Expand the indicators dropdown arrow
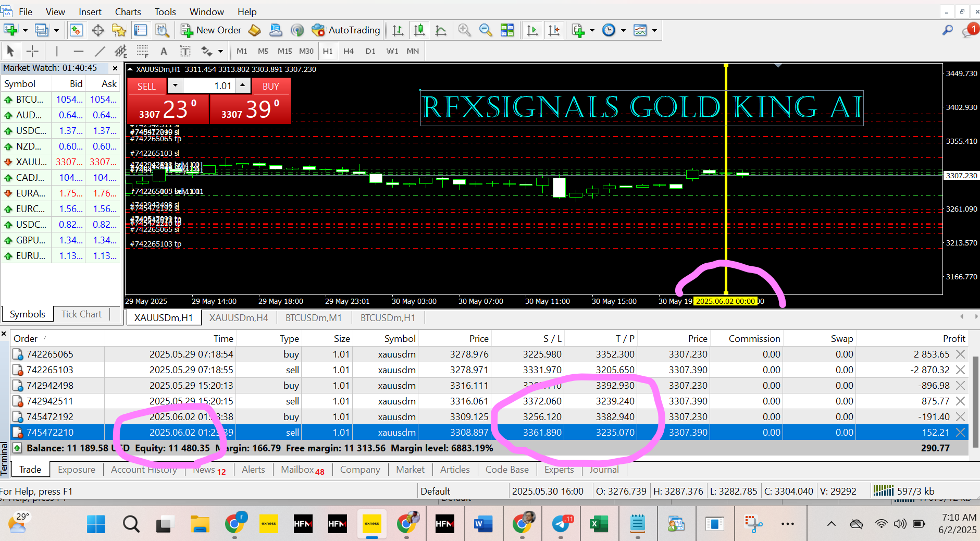Screen dimensions: 980x541 (592, 30)
